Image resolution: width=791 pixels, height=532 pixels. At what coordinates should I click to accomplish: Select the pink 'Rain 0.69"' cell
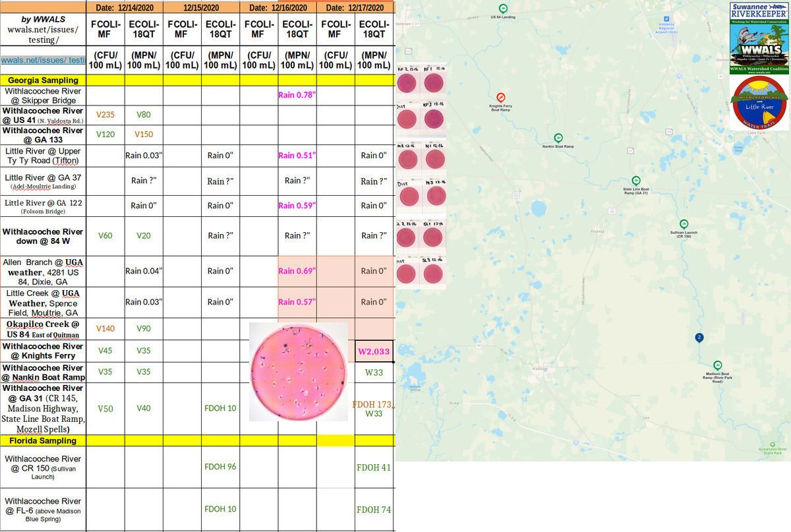pos(297,271)
